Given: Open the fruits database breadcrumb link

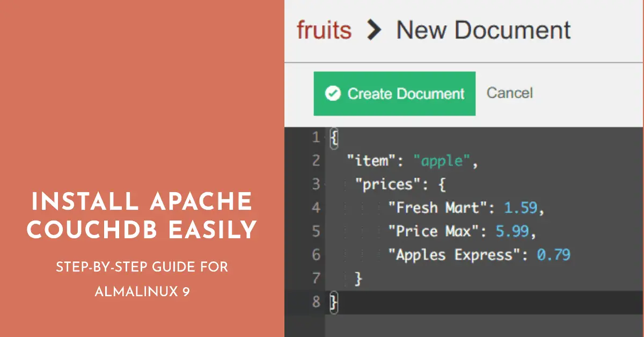Looking at the screenshot, I should [x=324, y=31].
